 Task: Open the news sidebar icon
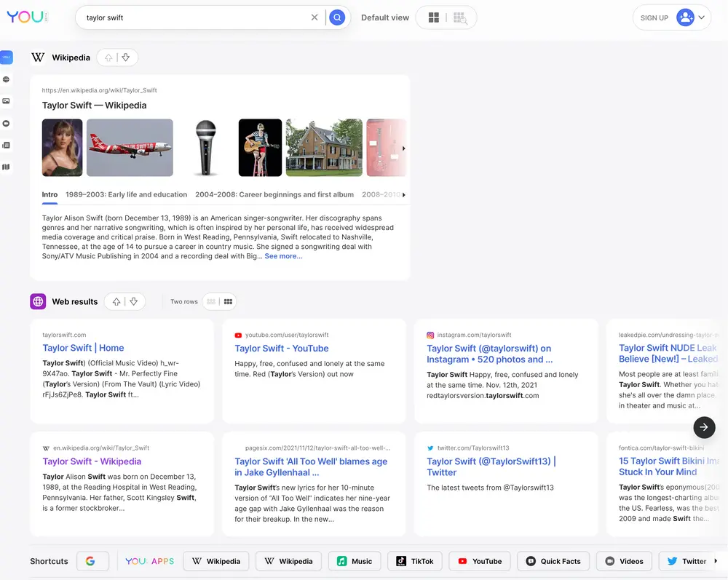coord(7,145)
